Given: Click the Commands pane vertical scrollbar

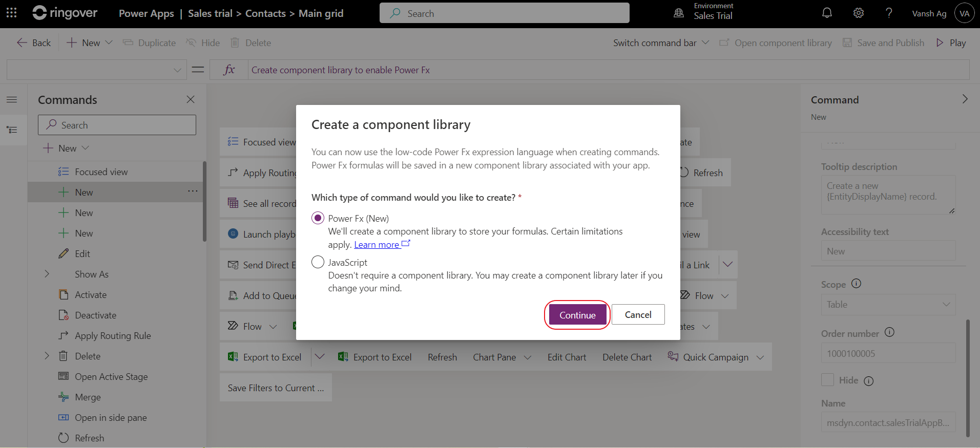Looking at the screenshot, I should [204, 201].
